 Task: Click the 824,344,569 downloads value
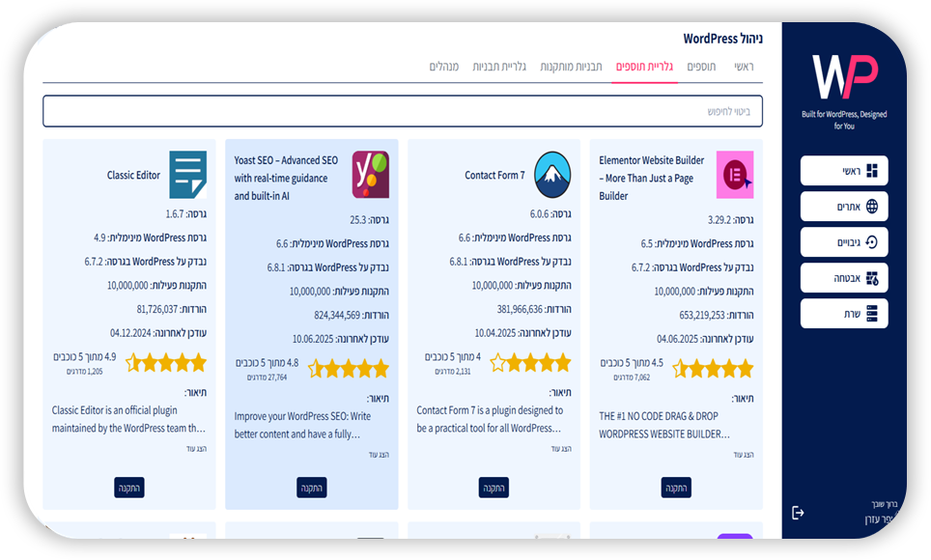[337, 316]
